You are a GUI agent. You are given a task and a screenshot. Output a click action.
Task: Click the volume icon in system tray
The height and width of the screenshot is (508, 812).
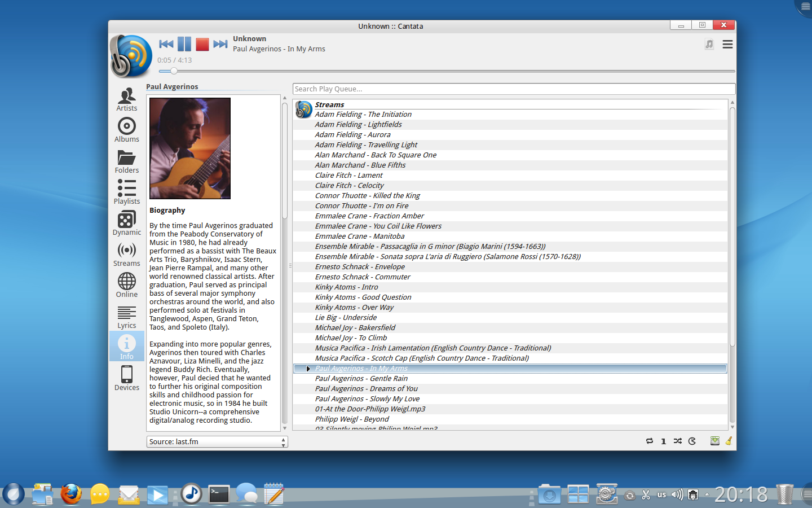677,494
